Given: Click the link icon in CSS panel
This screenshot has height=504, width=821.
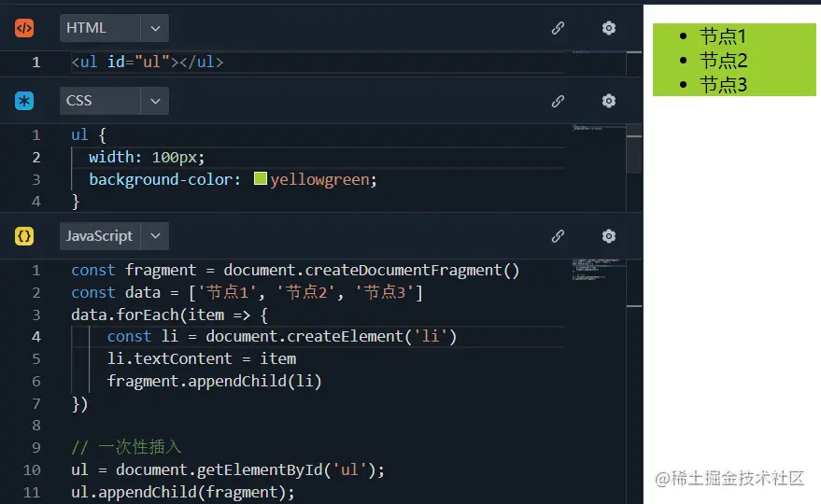Looking at the screenshot, I should (559, 101).
